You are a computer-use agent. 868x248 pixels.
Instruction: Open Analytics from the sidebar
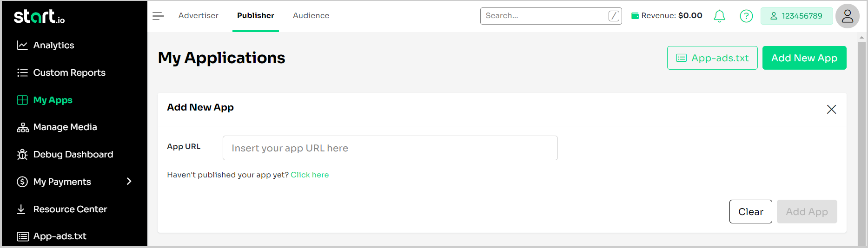(53, 45)
